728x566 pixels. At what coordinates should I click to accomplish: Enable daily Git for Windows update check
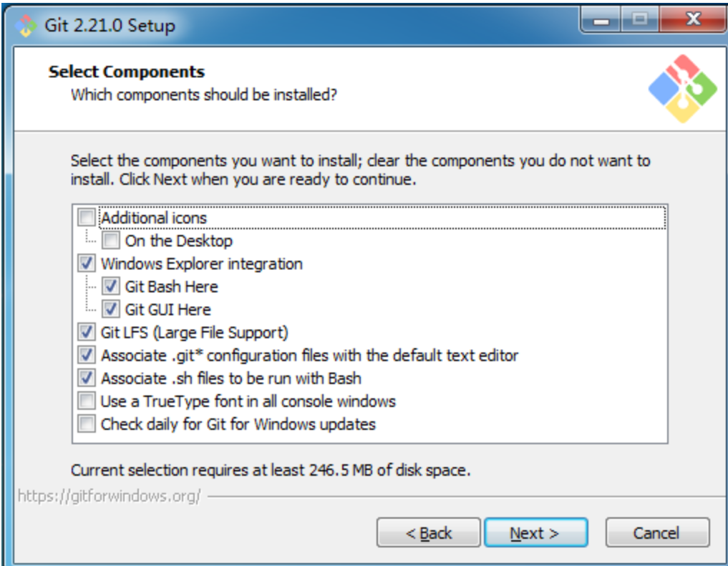[87, 423]
